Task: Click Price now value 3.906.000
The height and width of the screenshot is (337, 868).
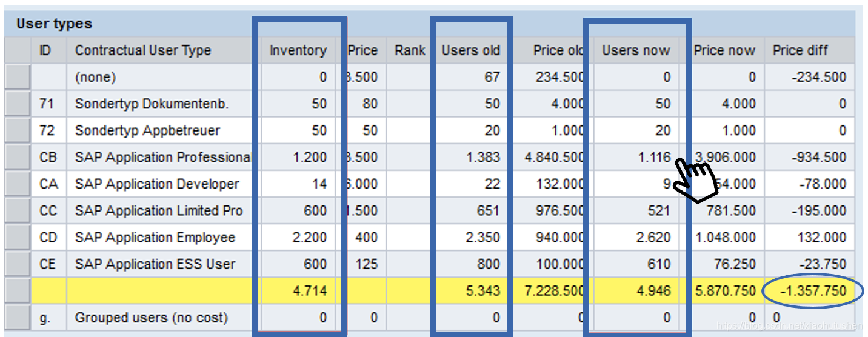Action: [x=726, y=157]
